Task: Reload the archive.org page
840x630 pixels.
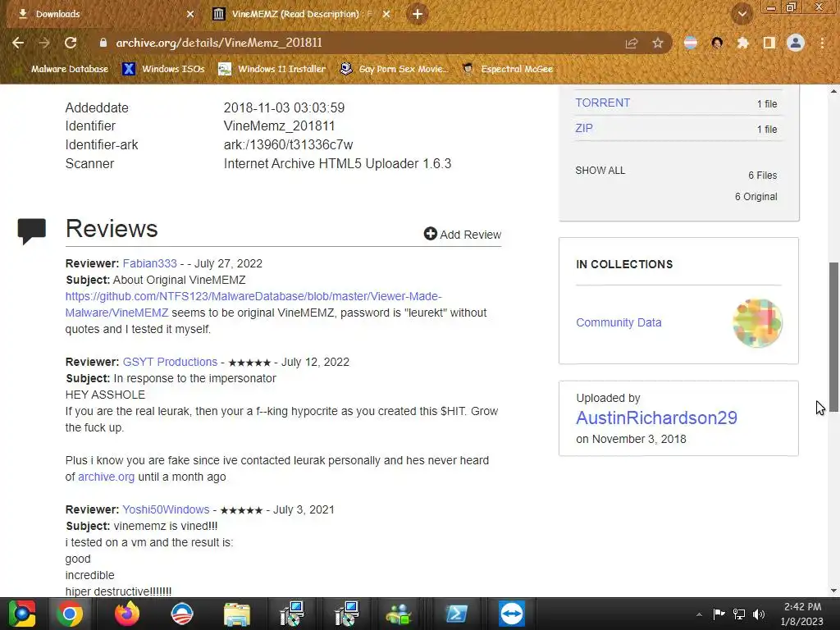Action: click(x=71, y=43)
